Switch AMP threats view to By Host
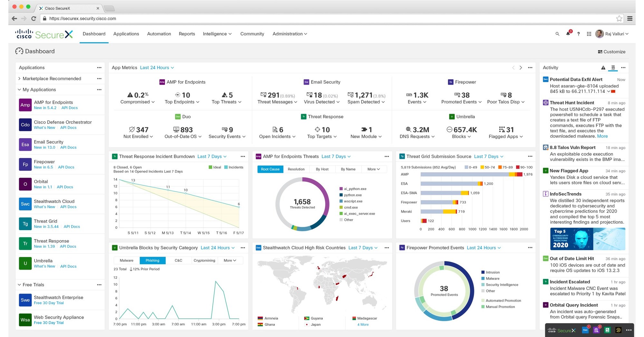644x337 pixels. click(x=322, y=169)
